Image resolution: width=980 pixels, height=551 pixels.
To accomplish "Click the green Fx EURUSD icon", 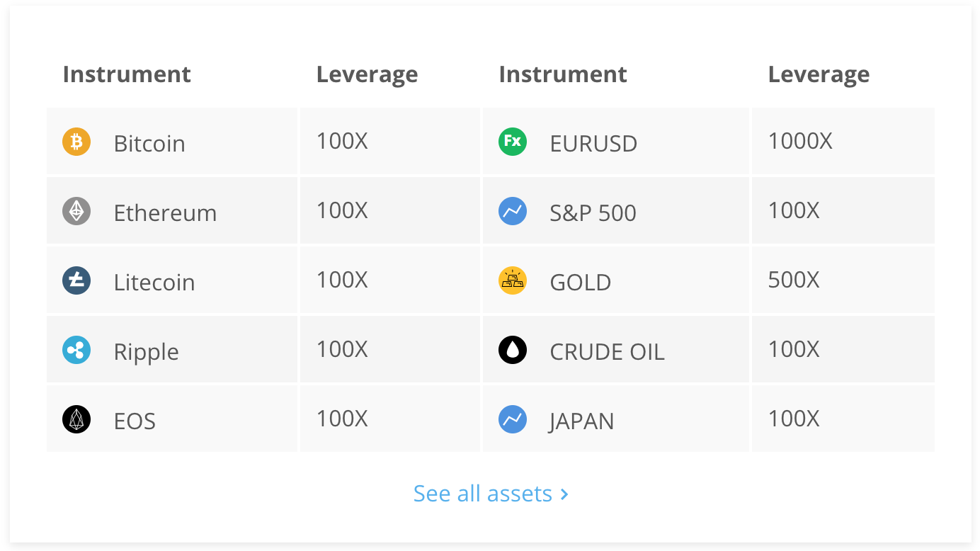I will tap(513, 142).
